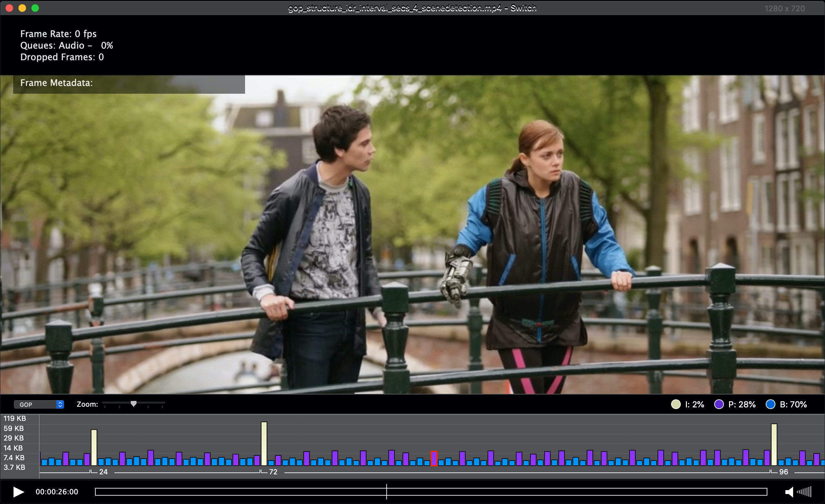Click the '119 KB' axis label

point(15,418)
